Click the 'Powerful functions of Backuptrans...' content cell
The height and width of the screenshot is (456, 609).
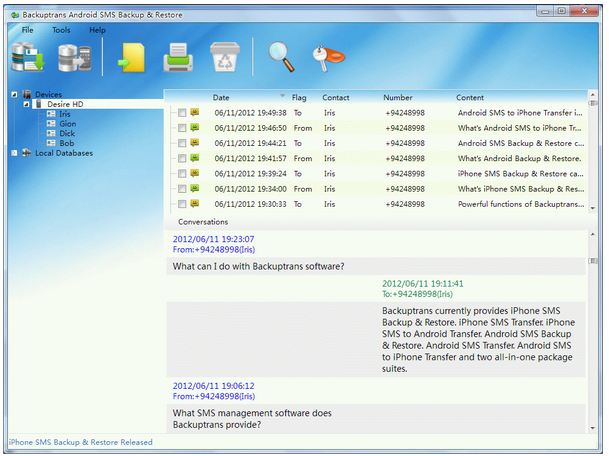coord(521,204)
